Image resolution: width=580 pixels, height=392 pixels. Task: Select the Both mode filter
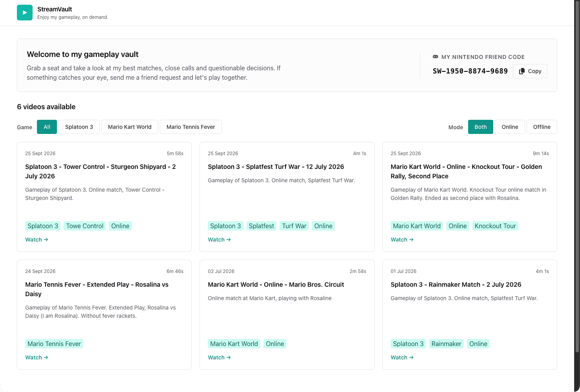coord(481,127)
